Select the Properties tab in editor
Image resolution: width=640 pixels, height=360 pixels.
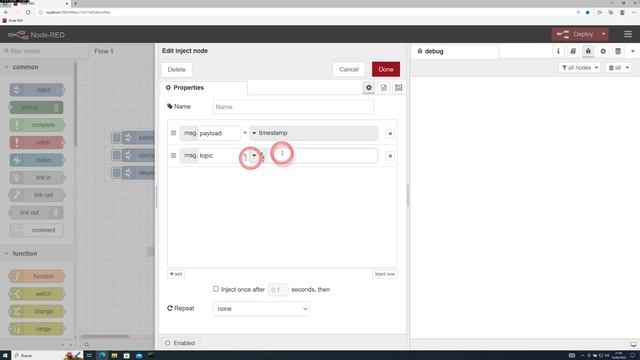(x=204, y=88)
